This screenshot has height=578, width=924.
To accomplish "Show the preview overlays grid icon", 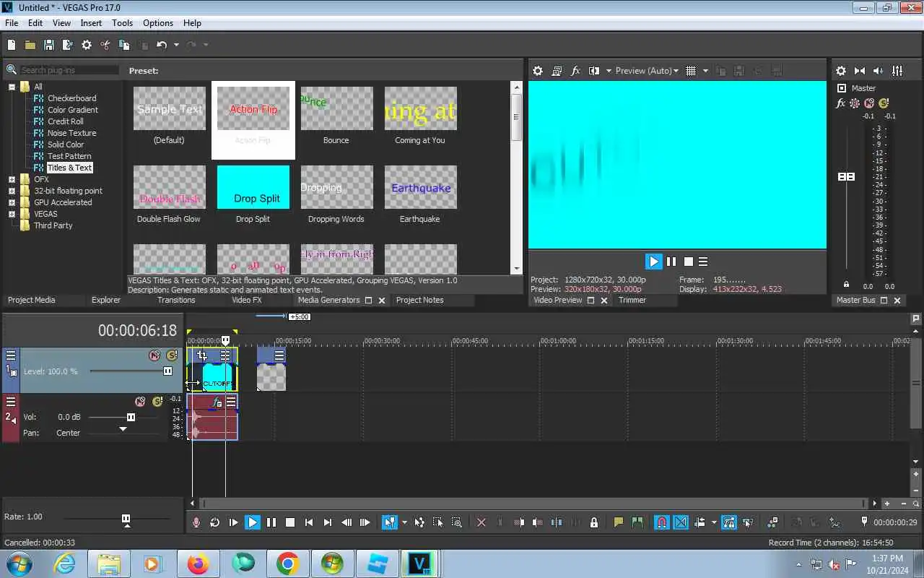I will (691, 71).
